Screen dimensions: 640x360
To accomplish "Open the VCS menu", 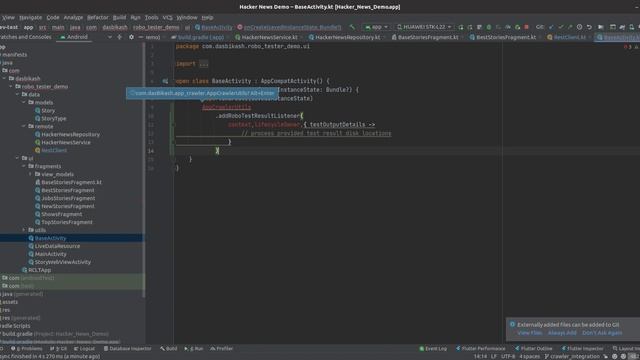I will tap(167, 18).
